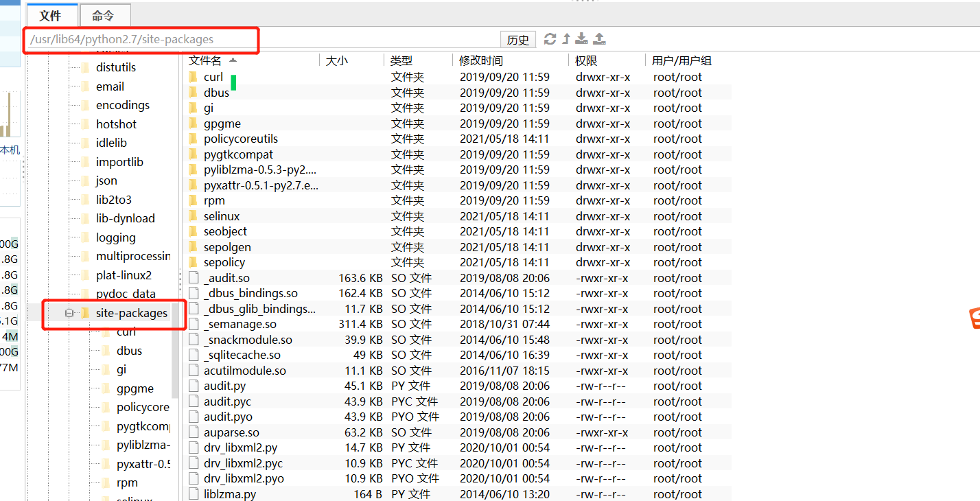The height and width of the screenshot is (501, 980).
Task: Open the curl folder in the file list
Action: click(213, 76)
